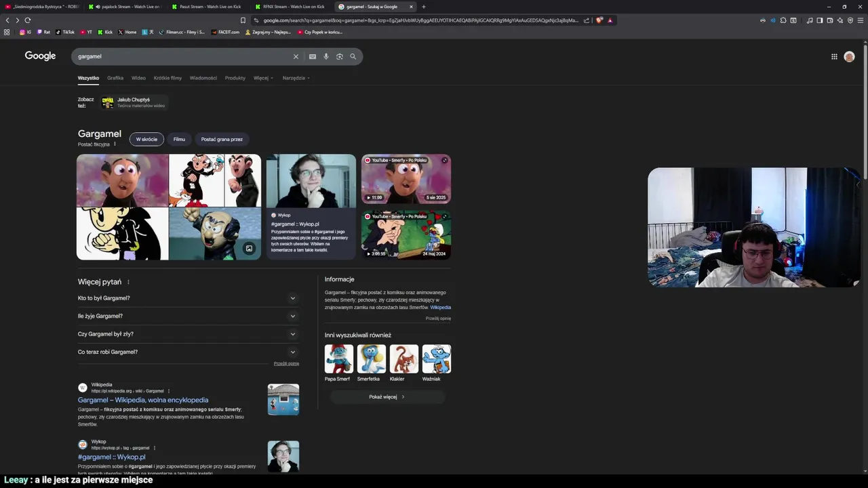Open the Smerfetka related search

click(x=371, y=363)
